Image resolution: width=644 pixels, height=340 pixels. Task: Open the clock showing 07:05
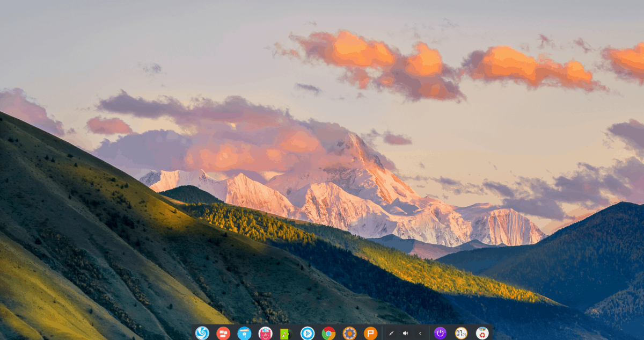[461, 332]
